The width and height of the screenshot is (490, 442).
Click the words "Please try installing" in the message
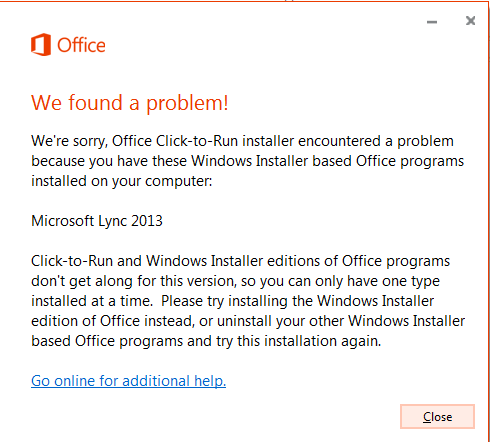pyautogui.click(x=224, y=301)
